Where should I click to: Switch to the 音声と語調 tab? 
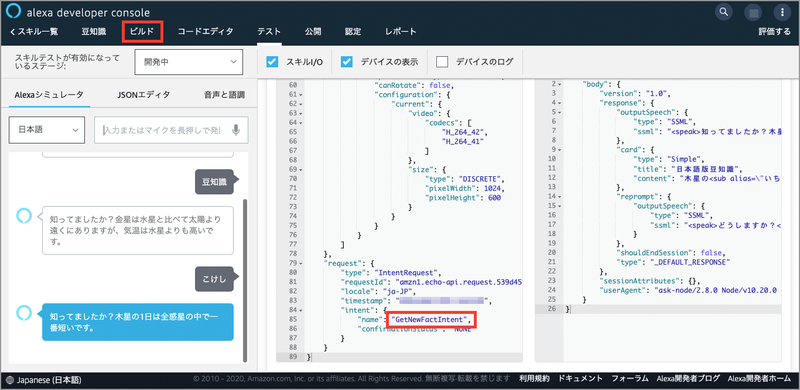[x=224, y=94]
